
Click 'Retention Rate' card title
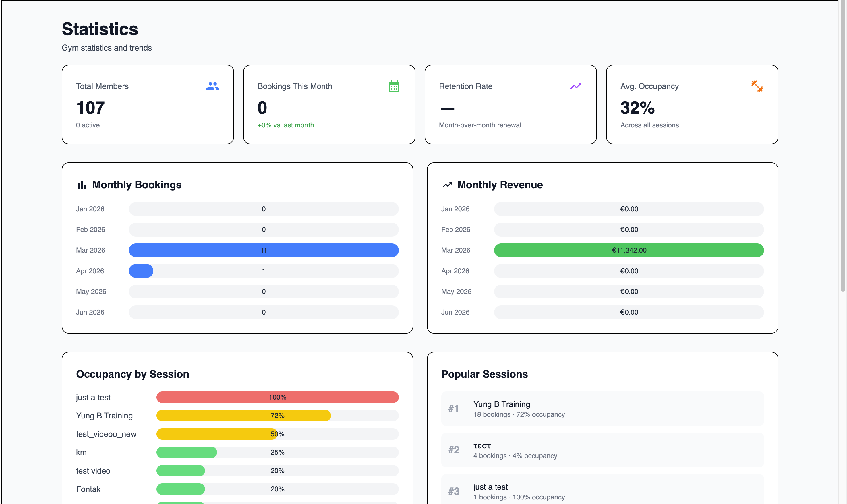[x=465, y=86]
